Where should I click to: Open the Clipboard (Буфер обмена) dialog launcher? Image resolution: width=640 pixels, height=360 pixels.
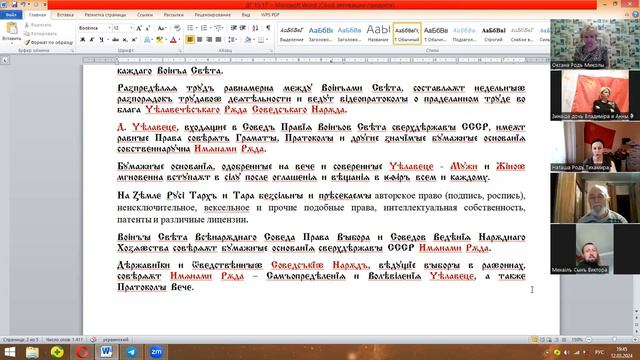(73, 51)
